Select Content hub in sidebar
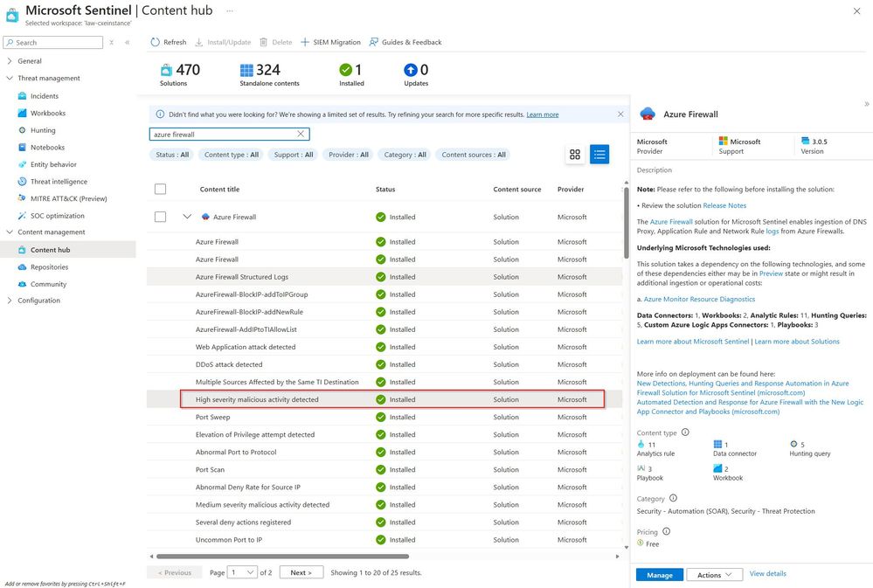 point(68,250)
